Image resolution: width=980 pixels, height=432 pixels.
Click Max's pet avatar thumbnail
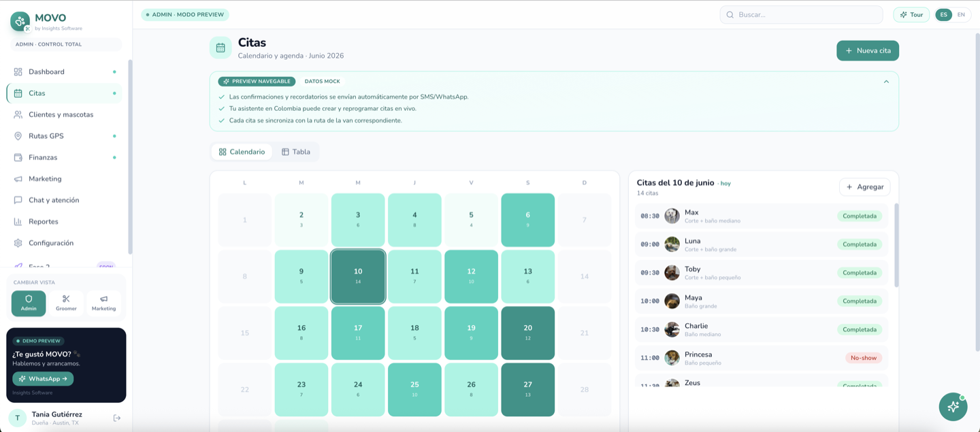[672, 216]
